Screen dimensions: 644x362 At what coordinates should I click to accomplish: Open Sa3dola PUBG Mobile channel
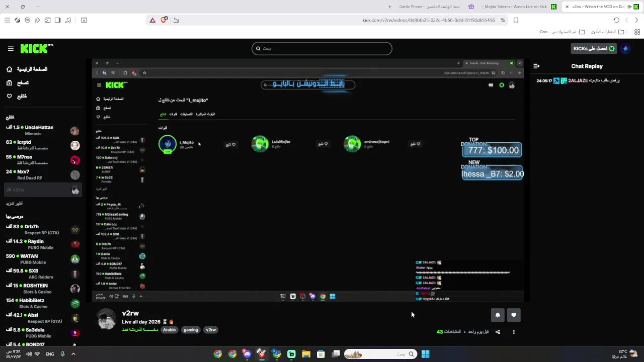click(x=43, y=333)
